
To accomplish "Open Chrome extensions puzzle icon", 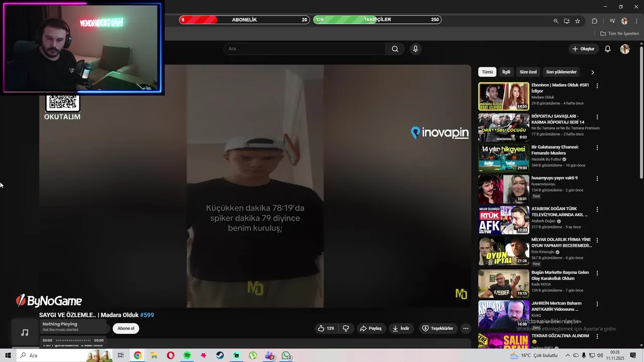I will [595, 21].
